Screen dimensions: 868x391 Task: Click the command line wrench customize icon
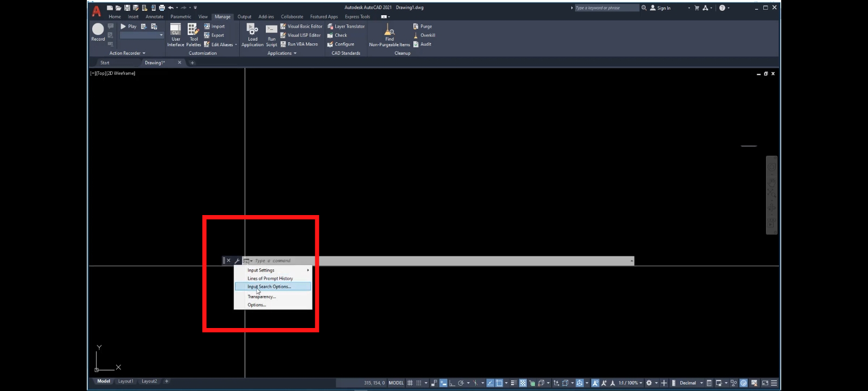pyautogui.click(x=237, y=261)
